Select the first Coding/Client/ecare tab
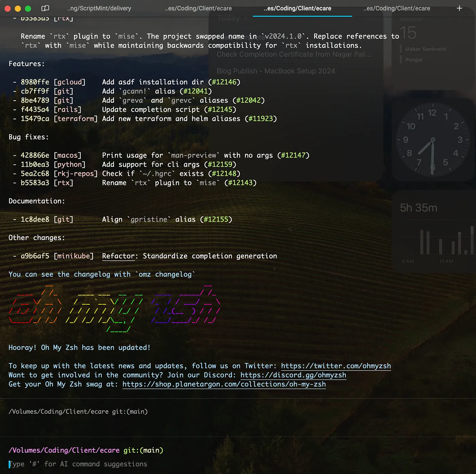Image resolution: width=476 pixels, height=474 pixels. tap(198, 9)
